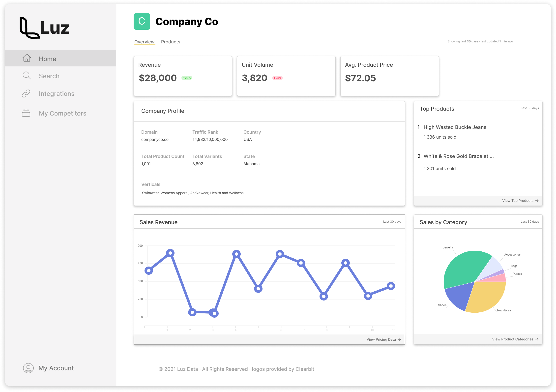Click the arrow beside View Pricing Data
The width and height of the screenshot is (556, 392).
(399, 339)
